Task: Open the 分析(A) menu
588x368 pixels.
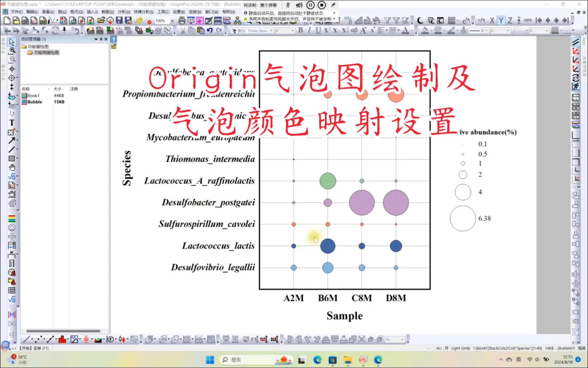Action: [123, 12]
